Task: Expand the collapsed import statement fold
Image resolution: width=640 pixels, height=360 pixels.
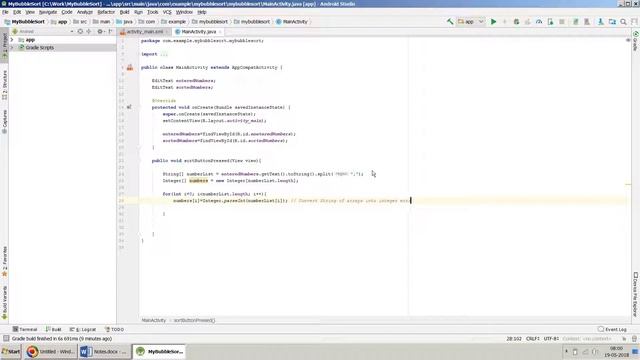Action: [x=164, y=54]
